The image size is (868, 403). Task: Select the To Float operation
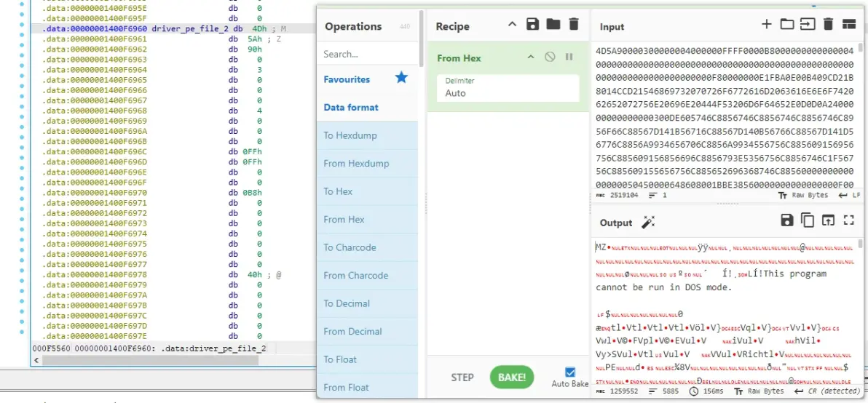click(x=368, y=359)
